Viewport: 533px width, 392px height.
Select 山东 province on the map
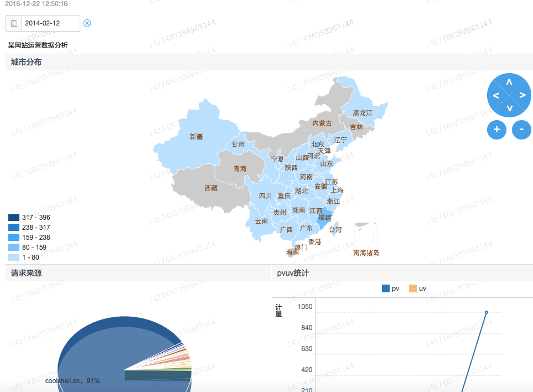click(x=327, y=163)
